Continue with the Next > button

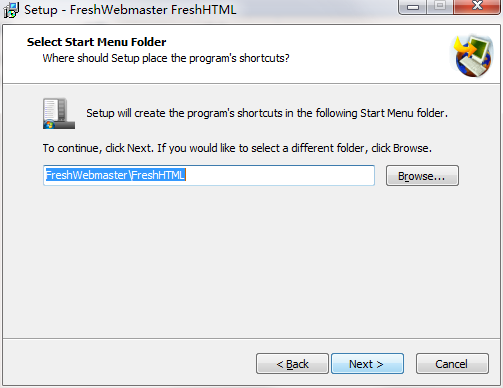tap(367, 364)
